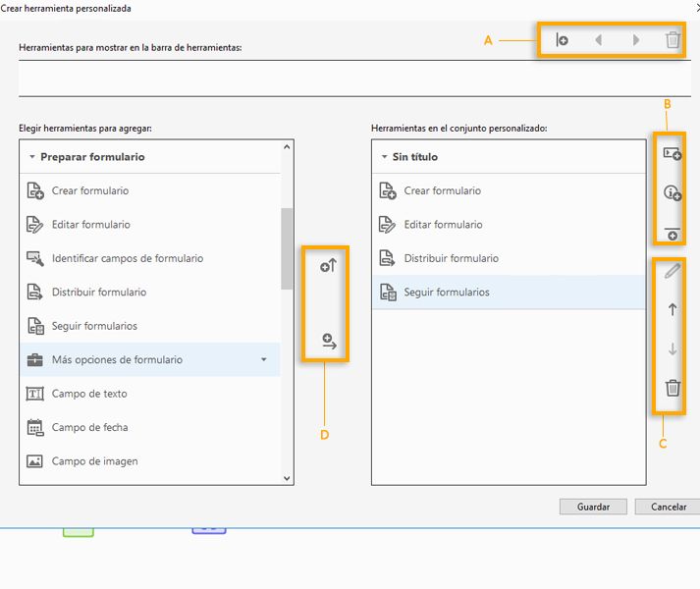Select 'Sin título' header text

[414, 157]
